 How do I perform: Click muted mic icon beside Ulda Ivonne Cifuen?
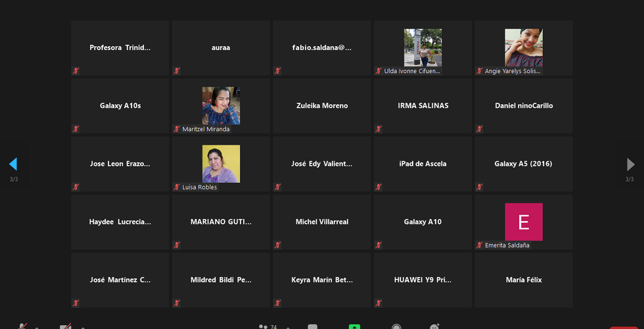point(379,71)
